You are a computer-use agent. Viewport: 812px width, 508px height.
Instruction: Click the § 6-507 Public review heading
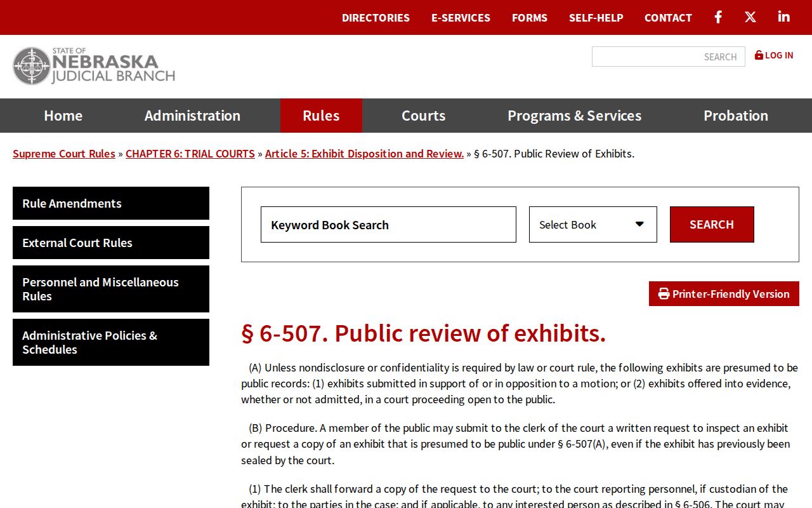click(x=423, y=333)
